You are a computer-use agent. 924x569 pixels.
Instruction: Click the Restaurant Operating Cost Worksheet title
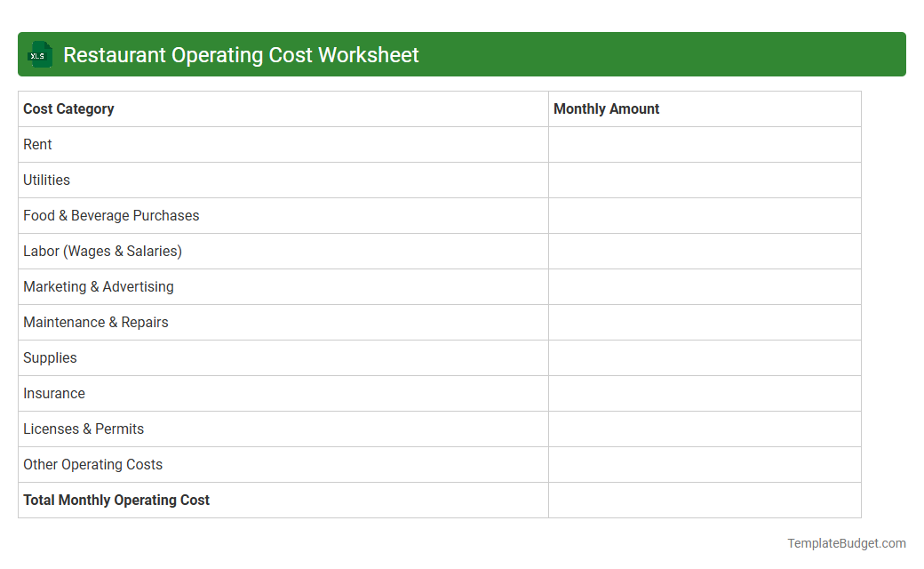241,54
